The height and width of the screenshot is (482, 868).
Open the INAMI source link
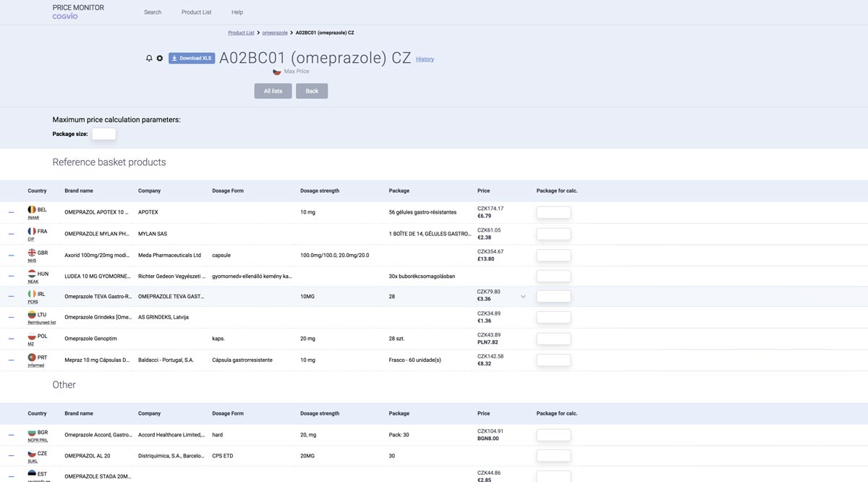(33, 218)
